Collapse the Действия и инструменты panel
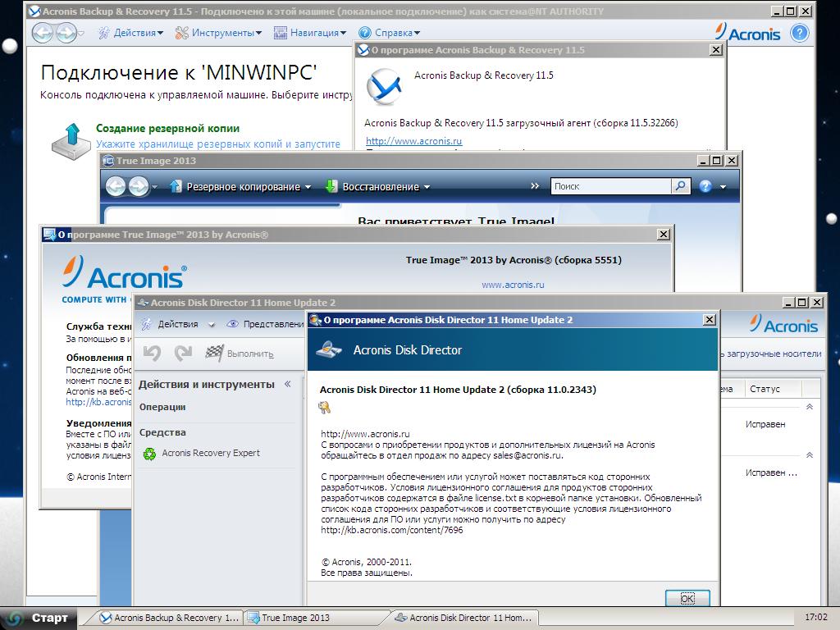This screenshot has width=840, height=630. tap(287, 385)
